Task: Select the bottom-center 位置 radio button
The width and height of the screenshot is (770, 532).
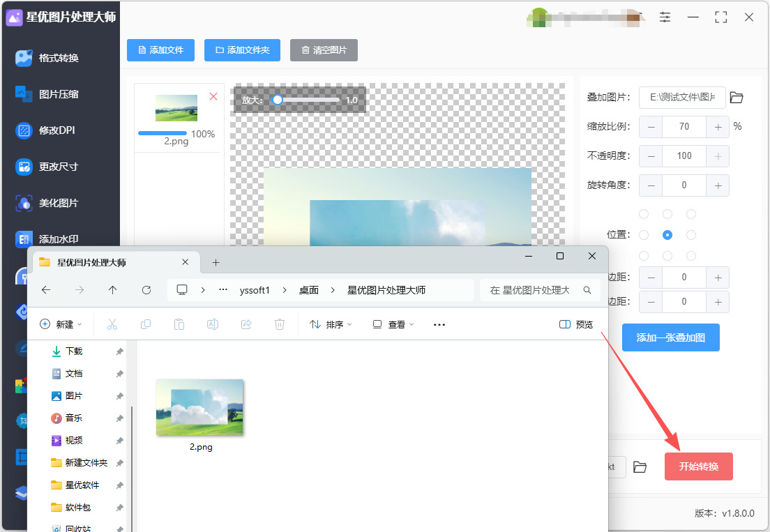Action: 667,256
